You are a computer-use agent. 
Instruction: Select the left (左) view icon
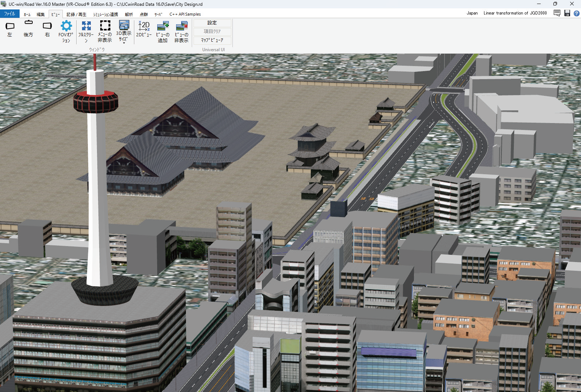click(10, 29)
